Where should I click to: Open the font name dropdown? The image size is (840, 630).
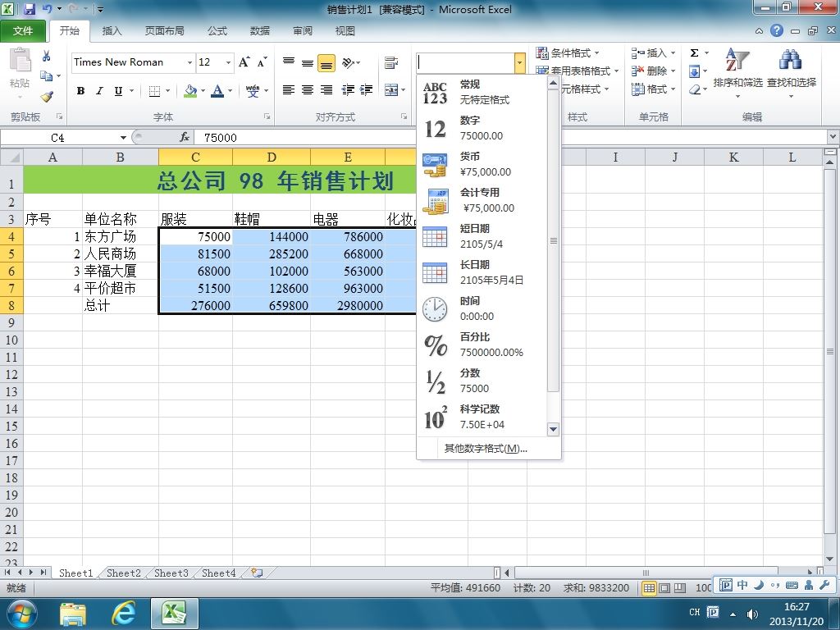click(189, 62)
